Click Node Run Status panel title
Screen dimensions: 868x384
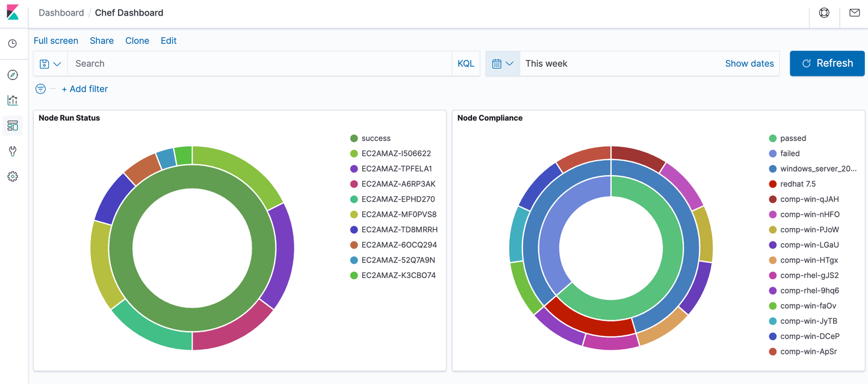pos(69,118)
